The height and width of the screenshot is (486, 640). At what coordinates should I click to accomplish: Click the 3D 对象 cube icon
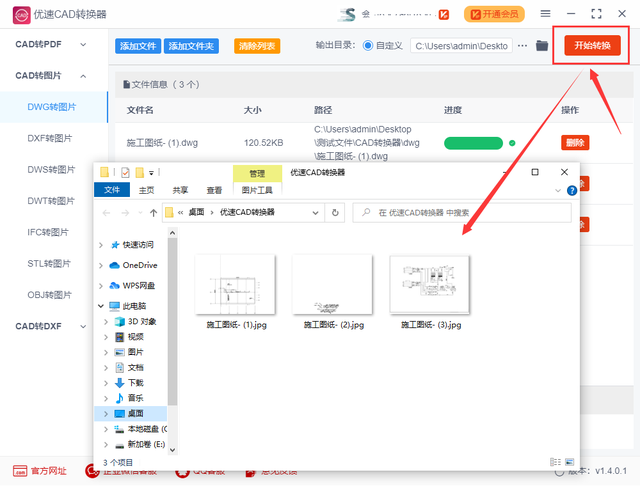(120, 322)
